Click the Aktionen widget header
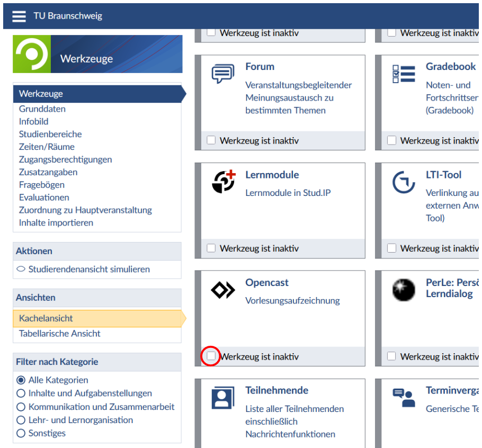 97,252
